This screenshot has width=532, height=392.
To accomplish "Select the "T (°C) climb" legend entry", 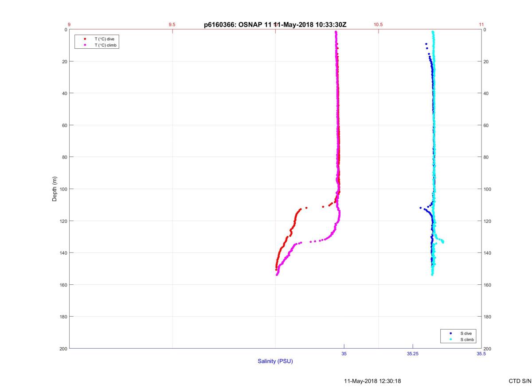I will click(x=106, y=45).
